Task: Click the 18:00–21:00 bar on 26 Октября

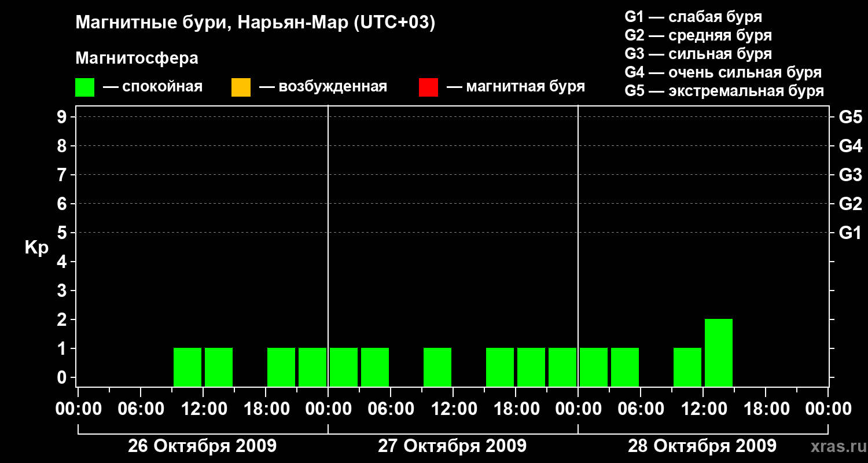Action: (281, 367)
